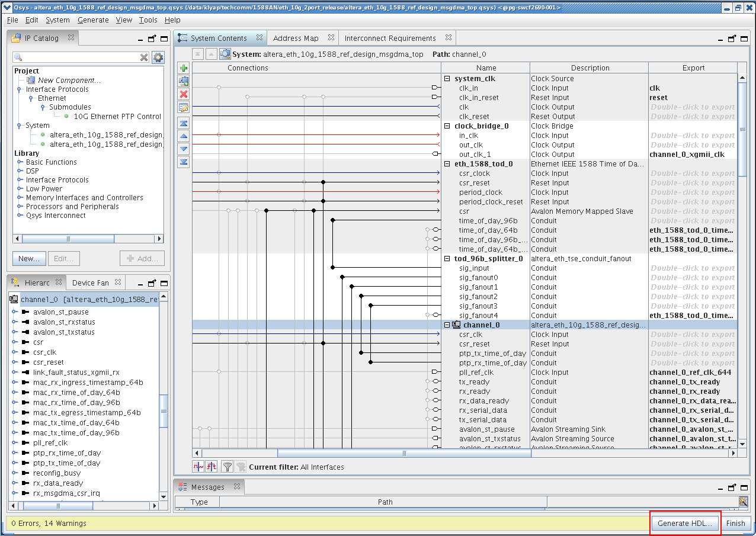This screenshot has width=756, height=536.
Task: Open IP Catalog search settings gear icon
Action: point(158,57)
